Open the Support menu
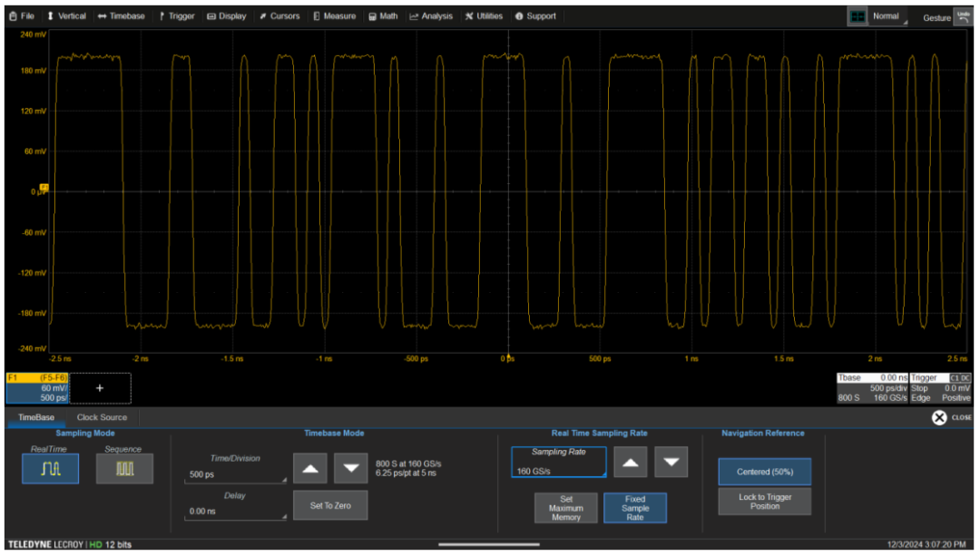 [535, 16]
